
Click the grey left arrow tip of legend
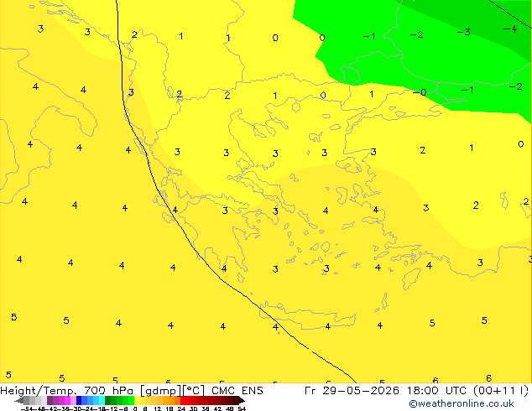18,401
